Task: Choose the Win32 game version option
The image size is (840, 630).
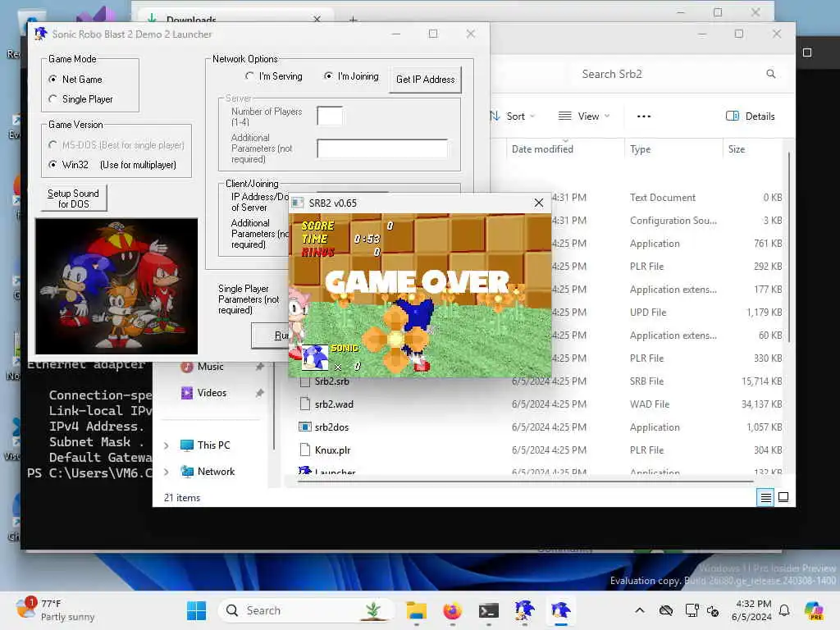Action: tap(53, 165)
